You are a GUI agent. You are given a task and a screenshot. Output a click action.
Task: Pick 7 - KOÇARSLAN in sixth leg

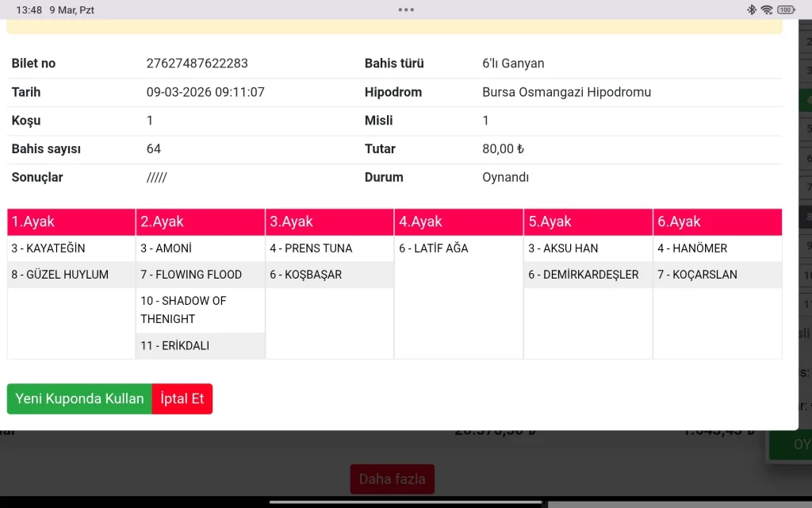click(697, 275)
